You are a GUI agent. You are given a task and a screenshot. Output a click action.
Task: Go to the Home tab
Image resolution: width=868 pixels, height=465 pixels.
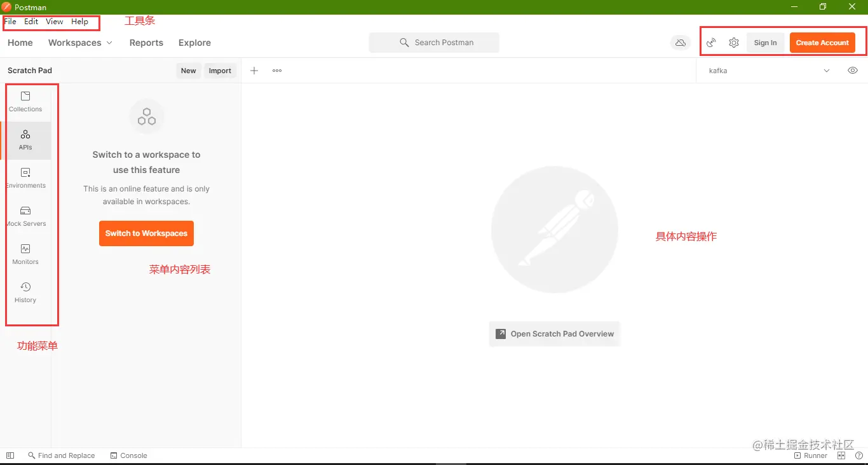tap(20, 43)
